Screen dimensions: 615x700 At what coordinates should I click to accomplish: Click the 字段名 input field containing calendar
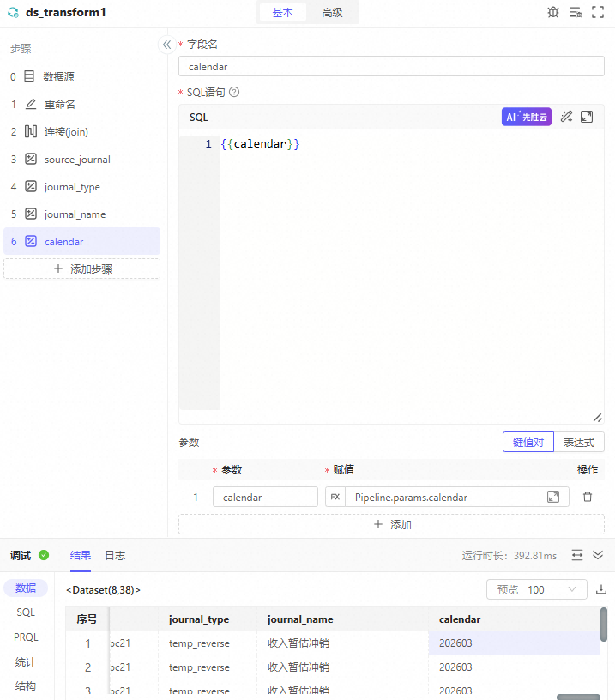(390, 66)
